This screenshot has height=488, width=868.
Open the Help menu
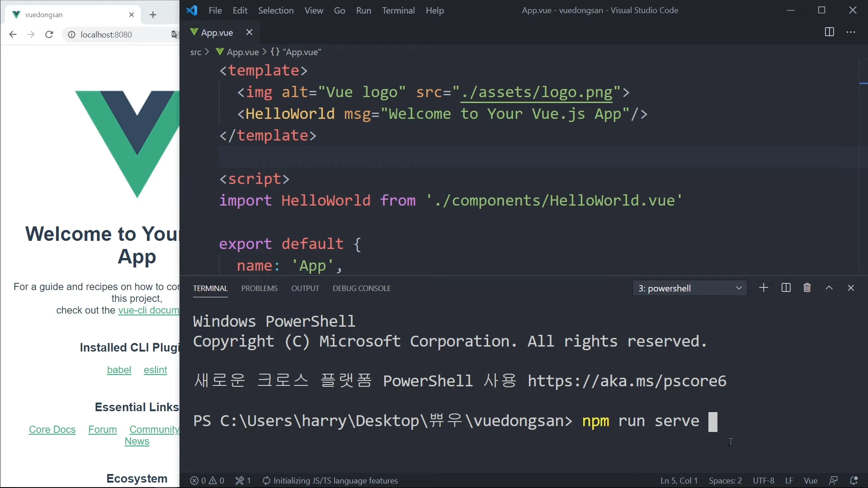(x=435, y=10)
